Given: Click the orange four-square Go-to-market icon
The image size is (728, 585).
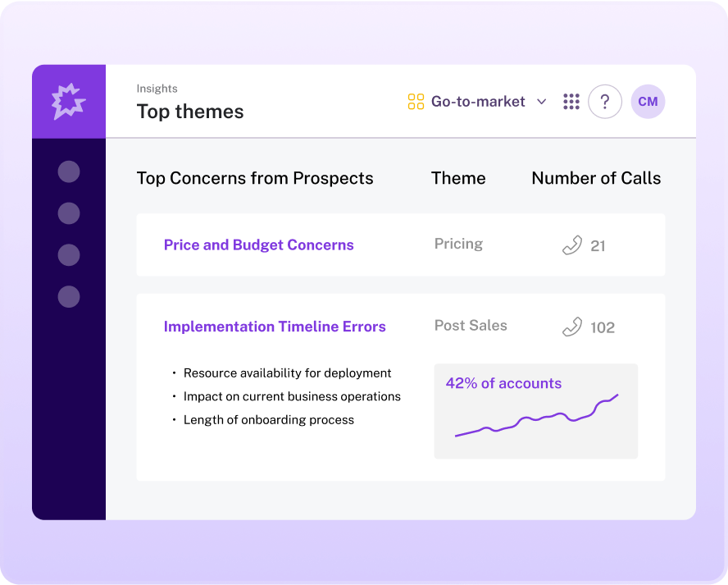Looking at the screenshot, I should pyautogui.click(x=416, y=101).
